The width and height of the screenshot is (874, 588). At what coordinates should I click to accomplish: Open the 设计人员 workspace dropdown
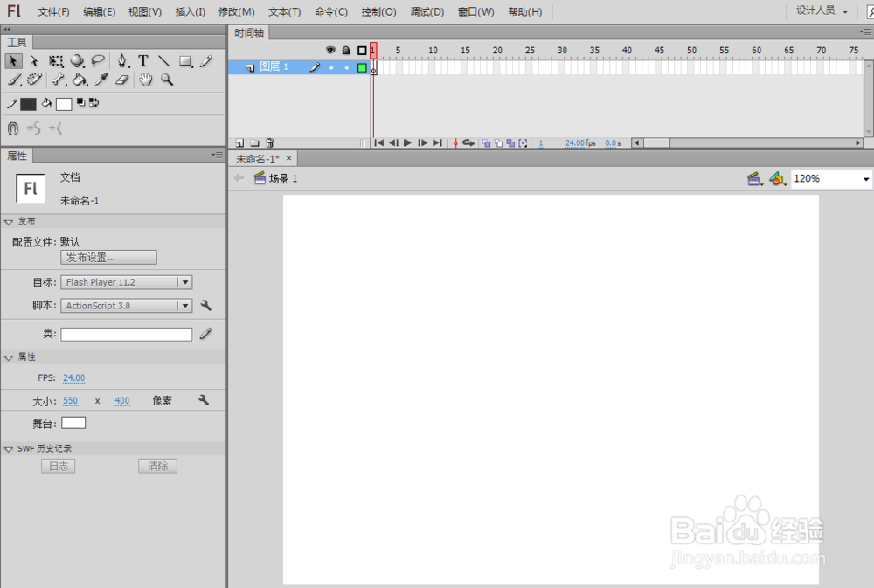pos(822,10)
